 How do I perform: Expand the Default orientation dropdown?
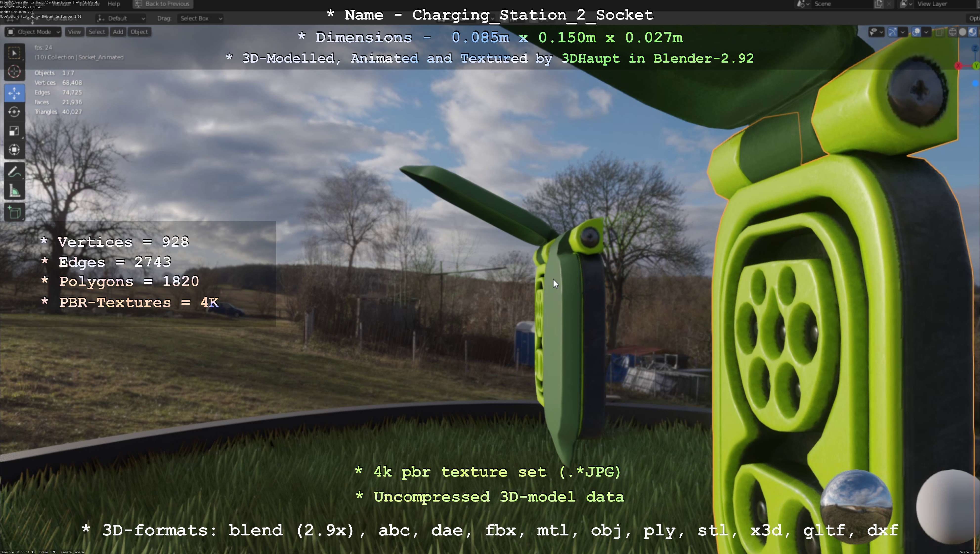pyautogui.click(x=121, y=18)
